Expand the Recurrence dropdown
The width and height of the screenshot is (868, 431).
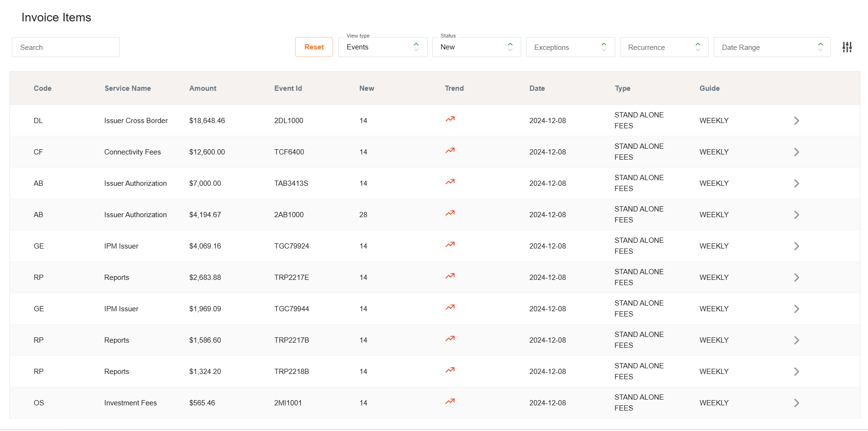pos(664,47)
